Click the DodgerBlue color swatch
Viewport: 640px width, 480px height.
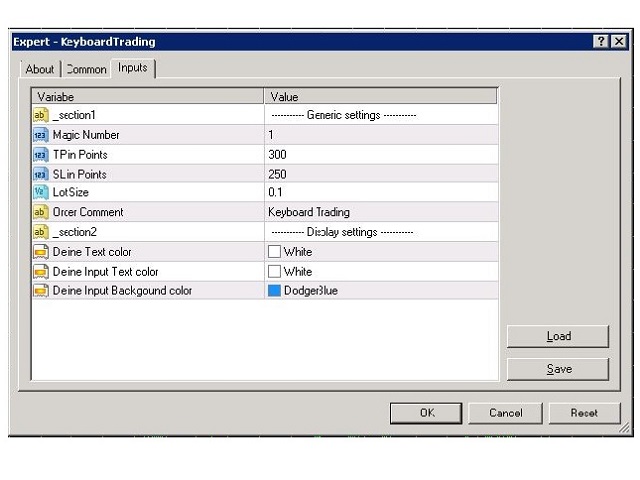(274, 291)
